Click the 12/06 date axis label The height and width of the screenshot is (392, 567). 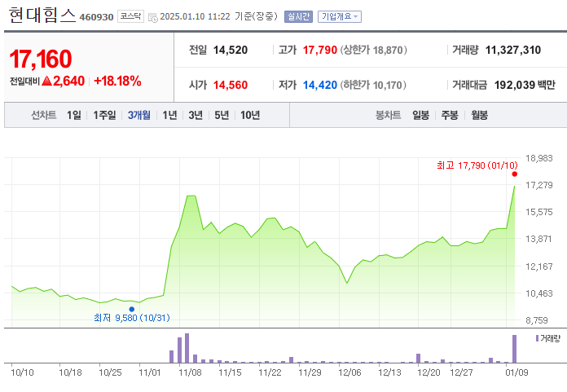point(349,372)
